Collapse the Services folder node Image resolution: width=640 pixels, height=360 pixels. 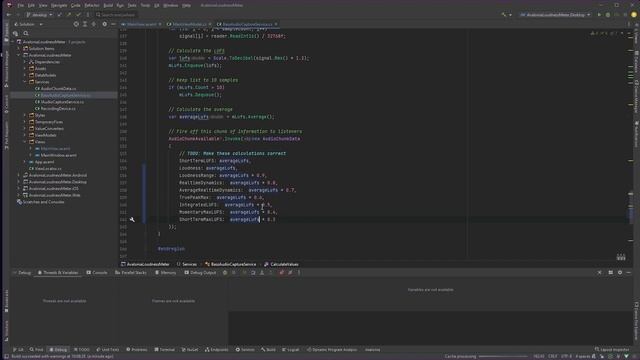[25, 82]
